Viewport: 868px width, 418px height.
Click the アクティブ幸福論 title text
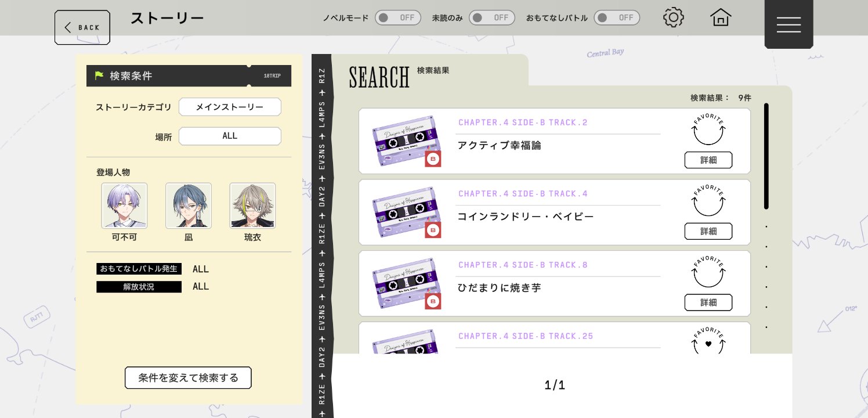click(499, 145)
